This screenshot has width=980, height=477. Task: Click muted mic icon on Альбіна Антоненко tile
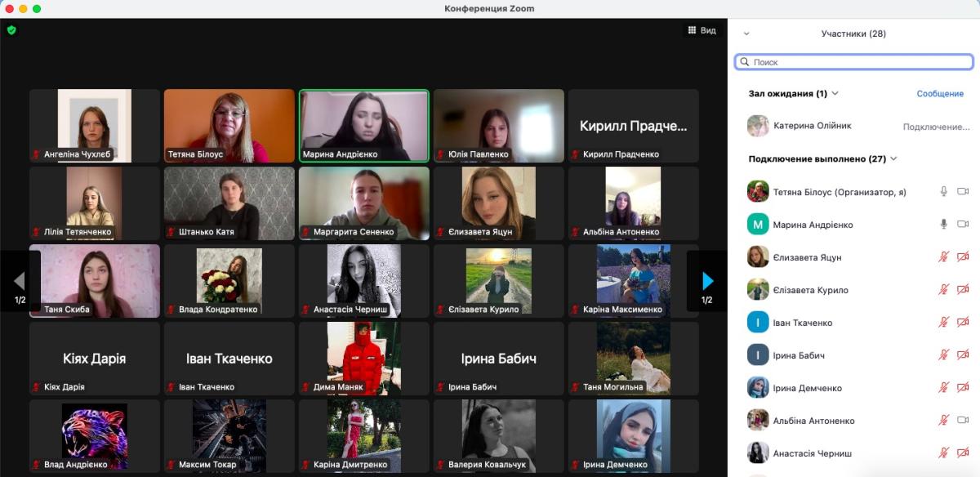pos(575,232)
